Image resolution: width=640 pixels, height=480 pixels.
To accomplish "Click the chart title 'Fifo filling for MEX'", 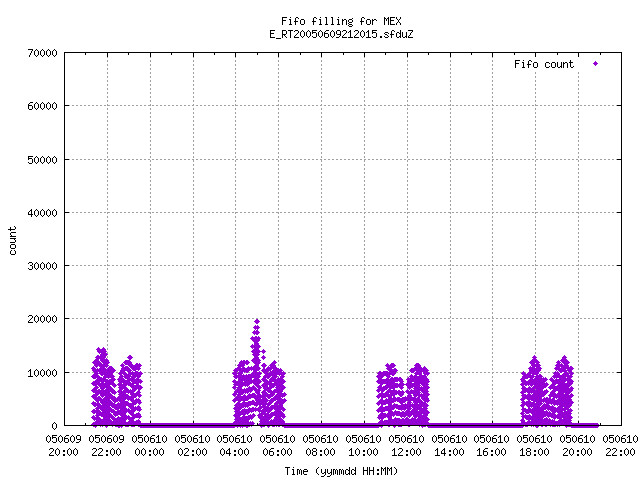I will pos(341,21).
